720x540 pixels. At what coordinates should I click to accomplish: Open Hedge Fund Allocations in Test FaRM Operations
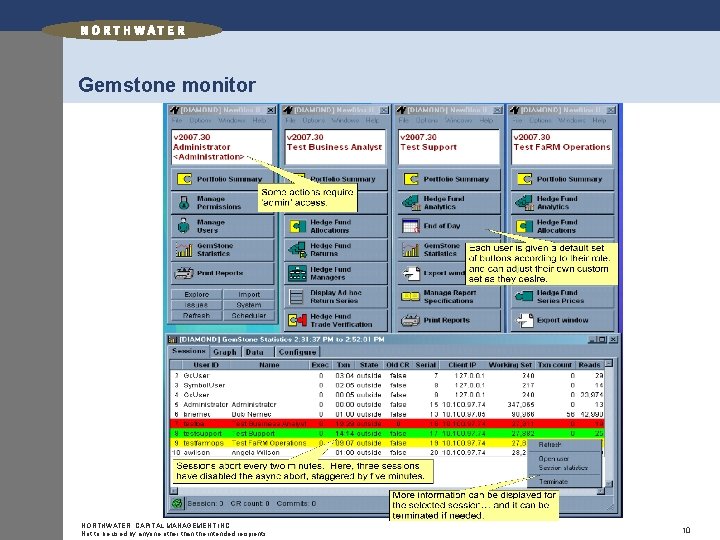[x=562, y=226]
